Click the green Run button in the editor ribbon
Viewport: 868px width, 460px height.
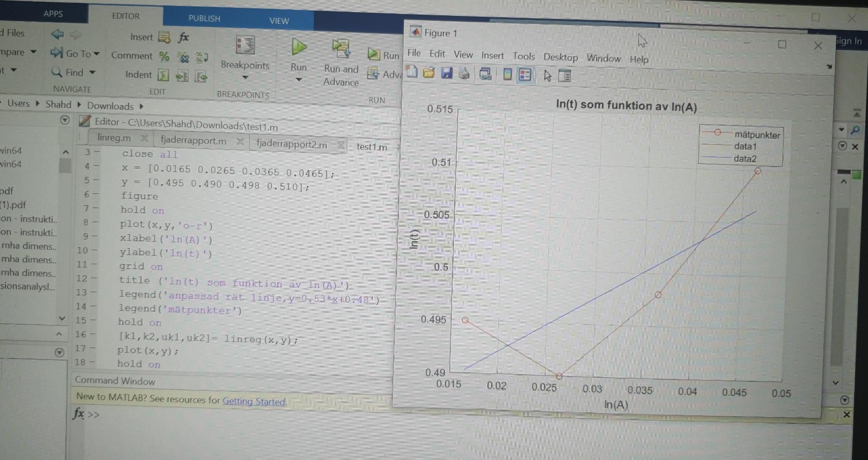(299, 47)
